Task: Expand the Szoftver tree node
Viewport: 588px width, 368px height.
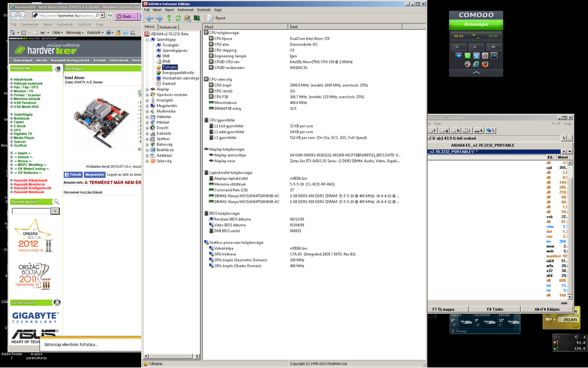Action: click(x=147, y=139)
